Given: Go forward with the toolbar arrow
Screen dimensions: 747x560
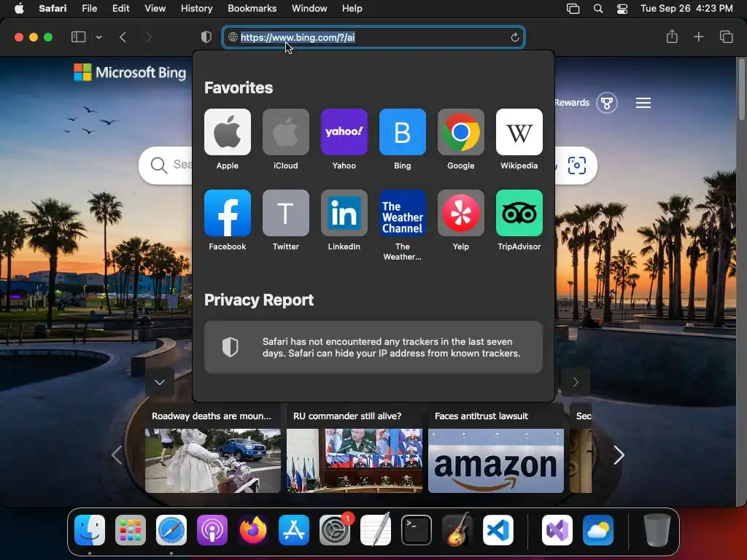Looking at the screenshot, I should (148, 37).
